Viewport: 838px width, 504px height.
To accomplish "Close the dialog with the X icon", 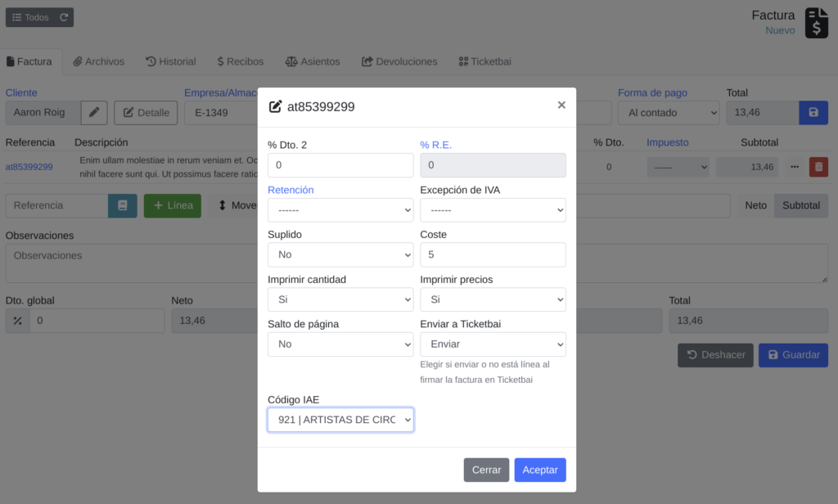I will 561,105.
